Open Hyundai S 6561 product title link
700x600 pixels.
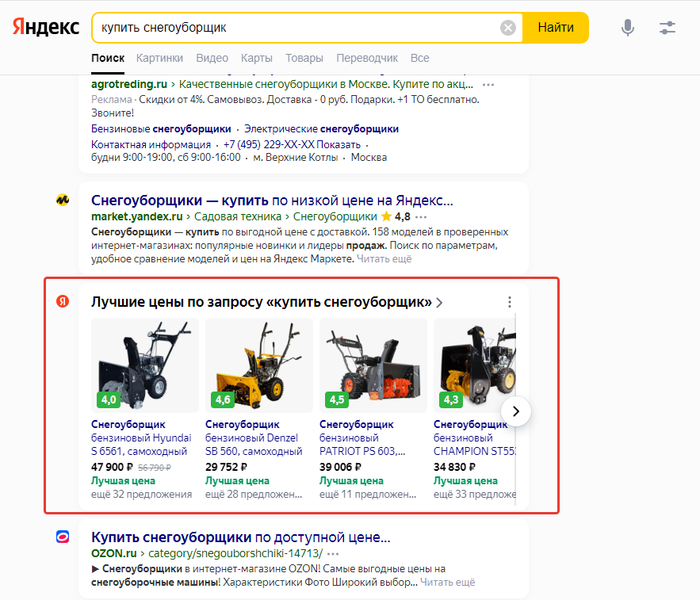(141, 438)
